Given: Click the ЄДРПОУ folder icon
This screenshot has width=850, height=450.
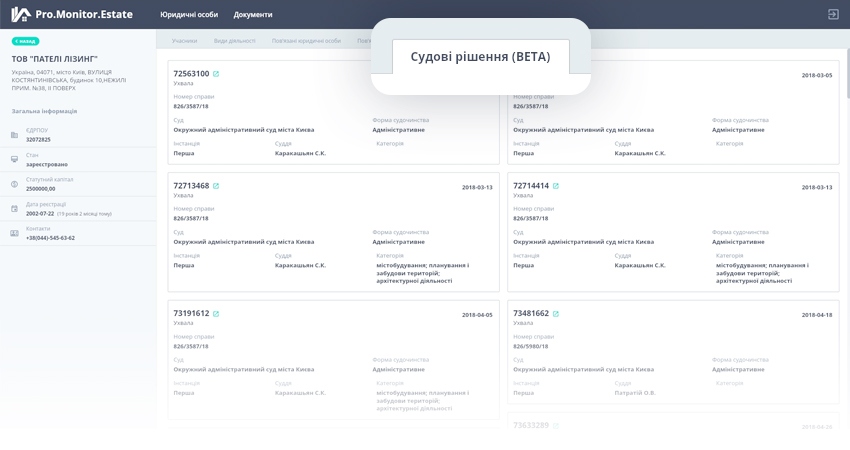Looking at the screenshot, I should (x=14, y=135).
